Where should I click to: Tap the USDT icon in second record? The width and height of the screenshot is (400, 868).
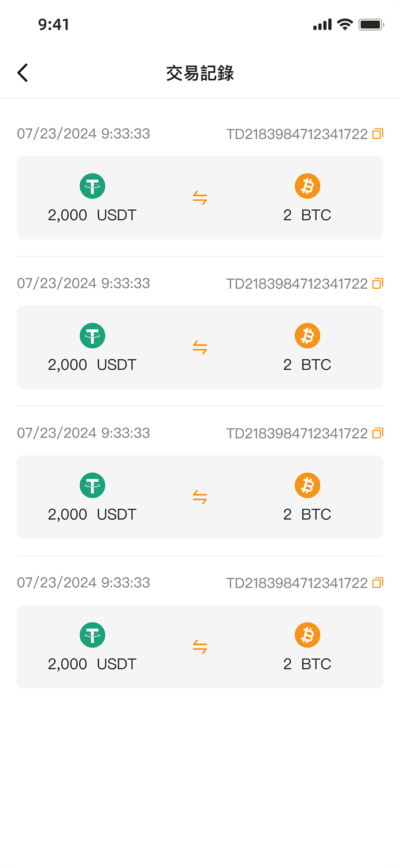[92, 336]
